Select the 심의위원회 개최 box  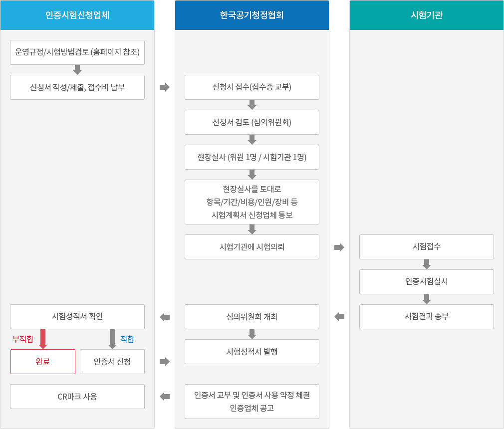point(252,317)
